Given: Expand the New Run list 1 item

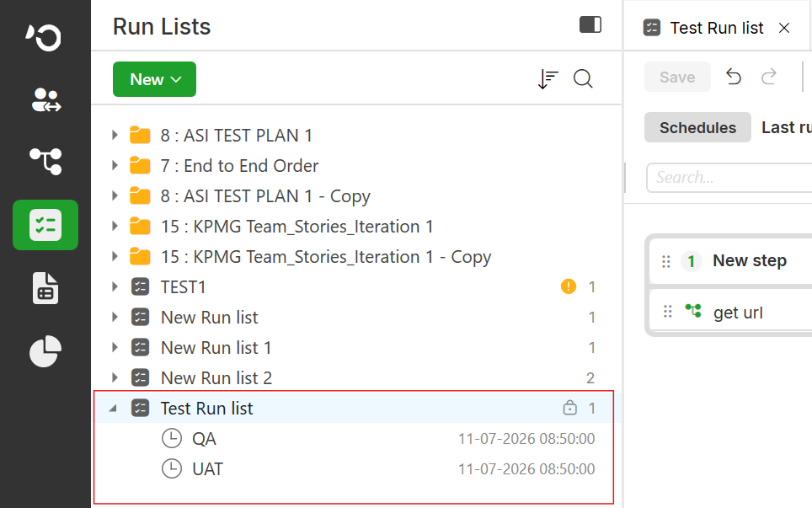Looking at the screenshot, I should tap(115, 347).
